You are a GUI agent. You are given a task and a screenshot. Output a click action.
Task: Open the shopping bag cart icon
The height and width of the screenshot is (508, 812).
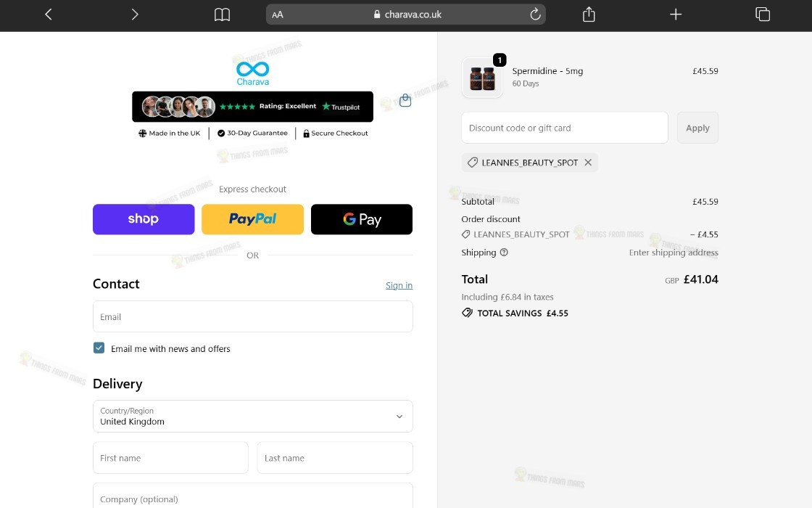(405, 100)
